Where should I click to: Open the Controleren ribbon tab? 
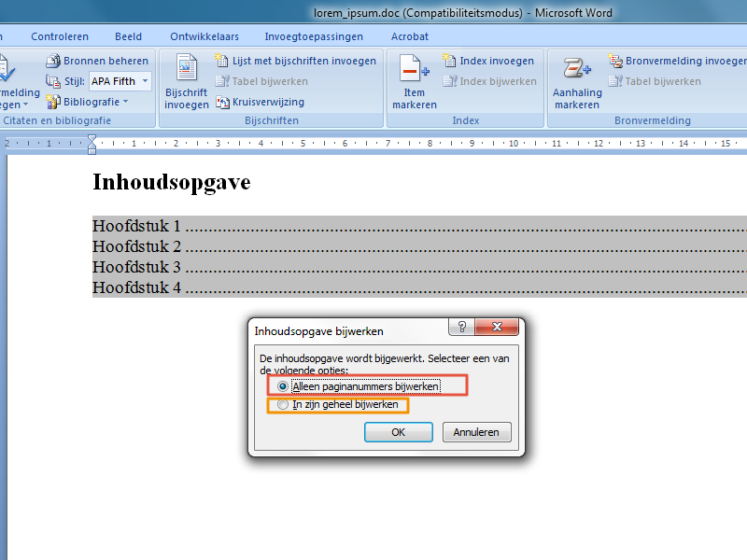click(60, 36)
